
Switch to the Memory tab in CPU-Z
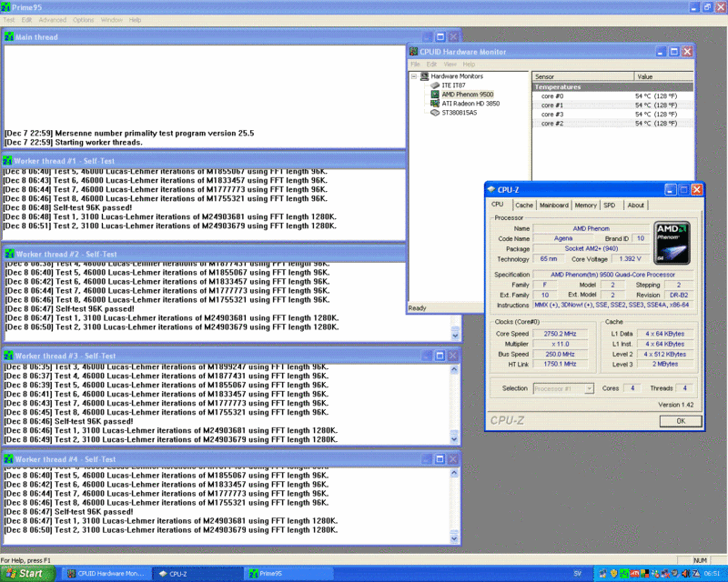tap(585, 206)
